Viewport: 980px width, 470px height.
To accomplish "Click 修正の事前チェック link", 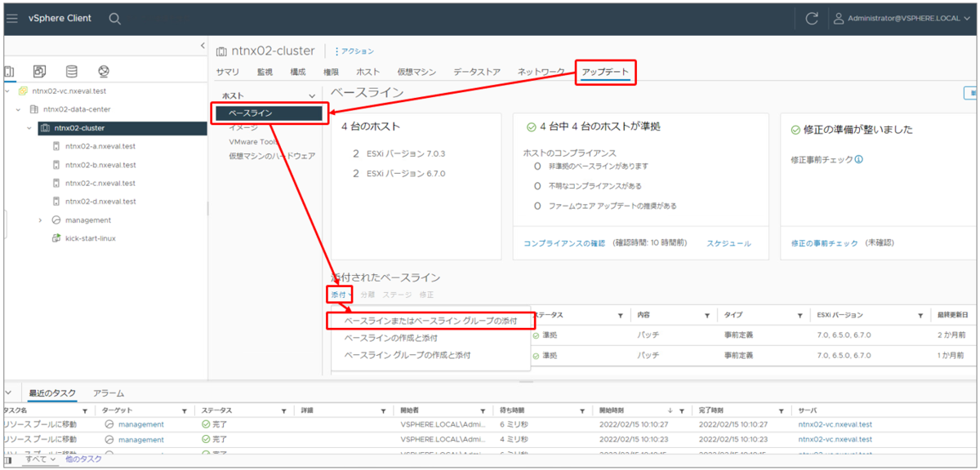I will click(825, 243).
